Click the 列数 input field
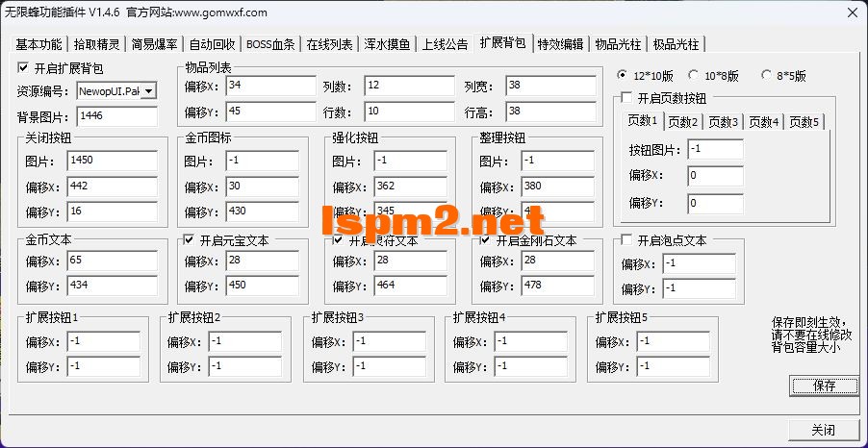 click(x=410, y=86)
